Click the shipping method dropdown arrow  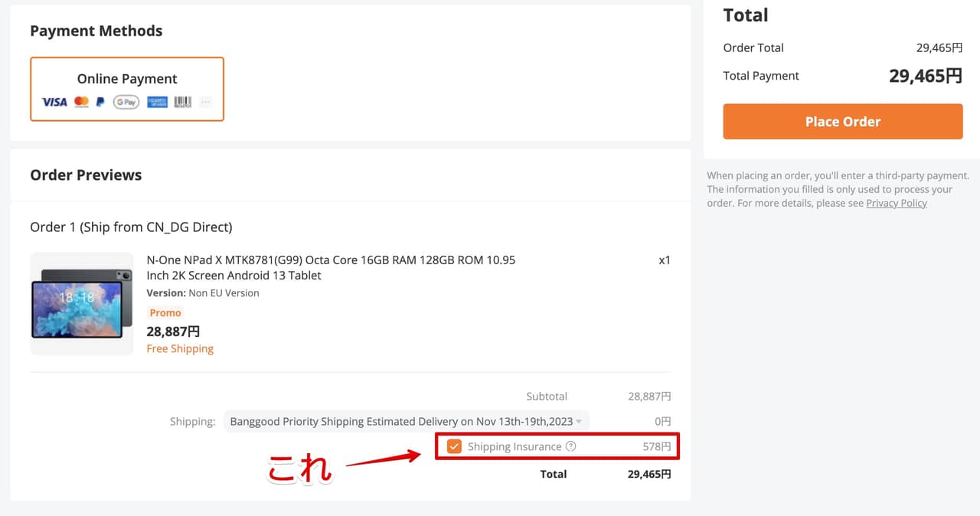pyautogui.click(x=579, y=422)
